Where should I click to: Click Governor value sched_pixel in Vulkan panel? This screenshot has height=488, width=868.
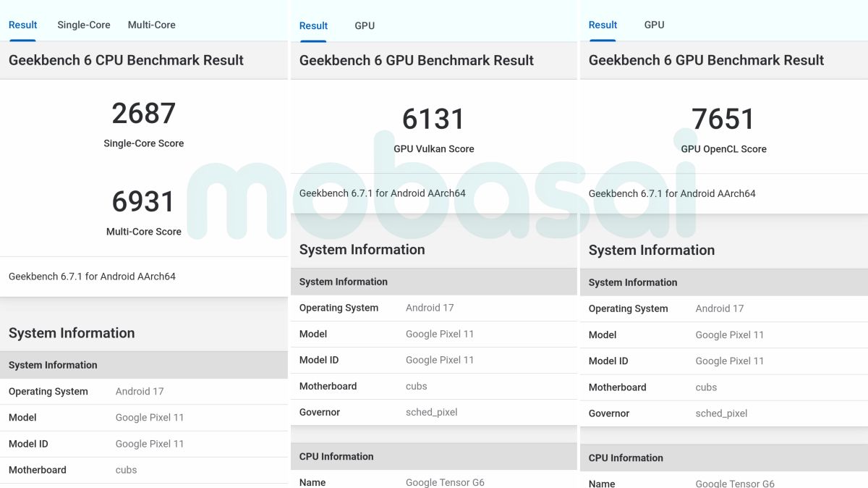pos(432,412)
